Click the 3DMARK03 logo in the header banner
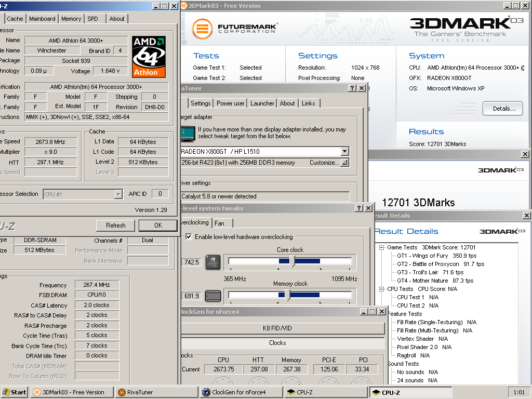 coord(467,23)
